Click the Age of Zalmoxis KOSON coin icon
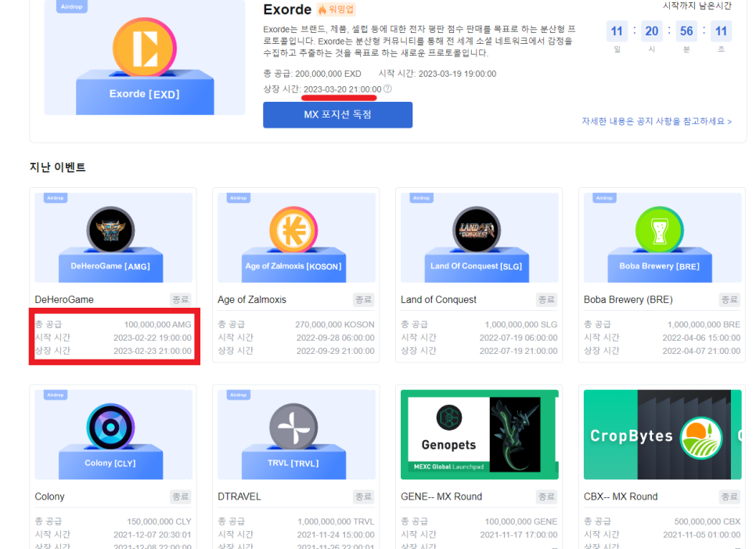 pos(293,230)
